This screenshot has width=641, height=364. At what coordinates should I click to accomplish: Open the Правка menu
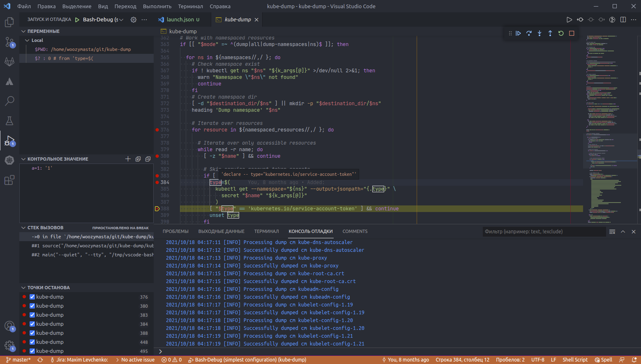pyautogui.click(x=46, y=6)
